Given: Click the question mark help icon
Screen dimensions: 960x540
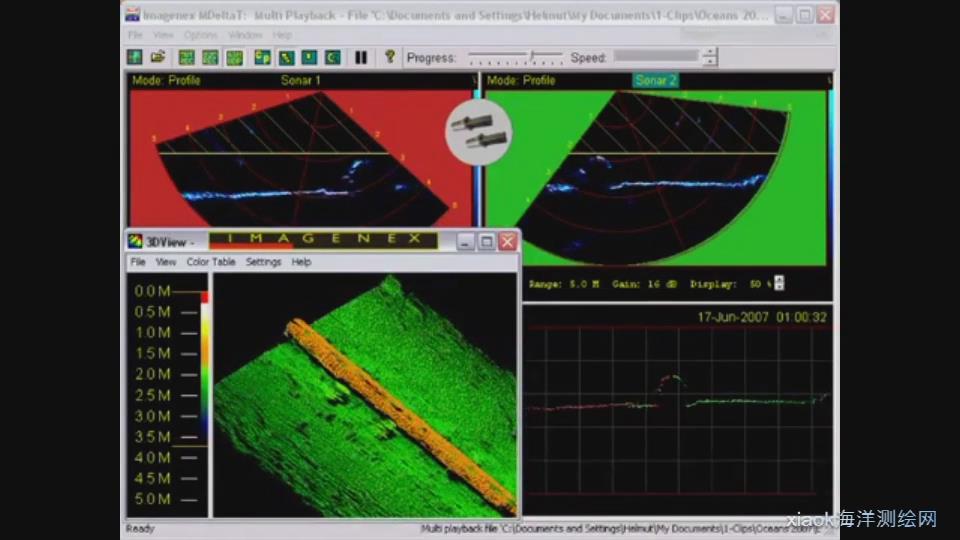Looking at the screenshot, I should click(x=389, y=57).
